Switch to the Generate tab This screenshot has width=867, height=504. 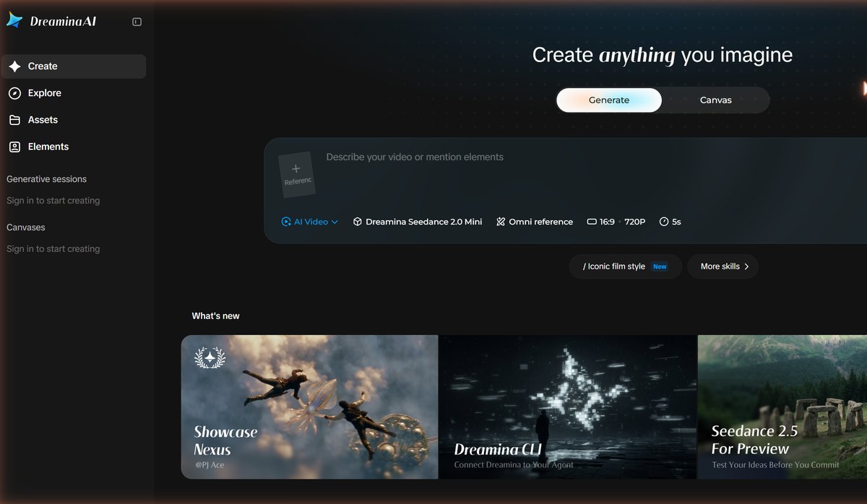(x=609, y=100)
